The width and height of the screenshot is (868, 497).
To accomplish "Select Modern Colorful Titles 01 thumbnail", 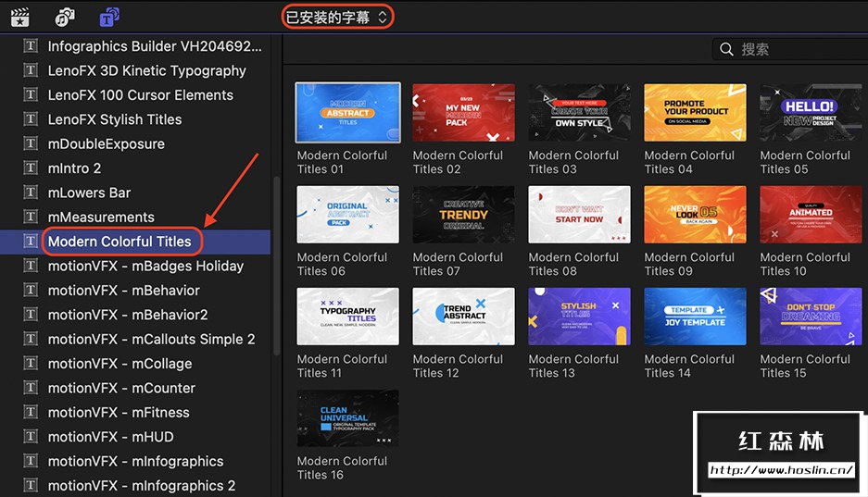I will [347, 113].
